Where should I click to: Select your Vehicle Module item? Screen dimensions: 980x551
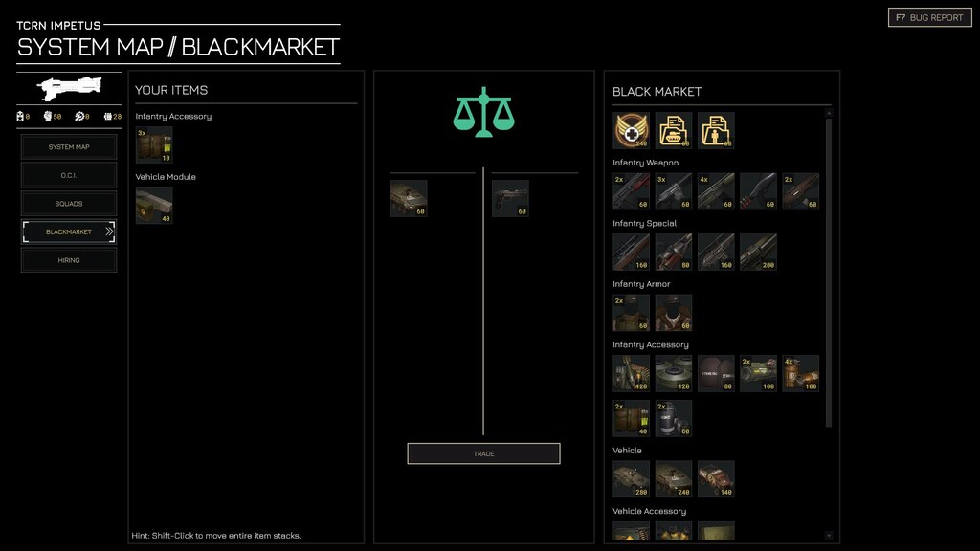[x=154, y=206]
